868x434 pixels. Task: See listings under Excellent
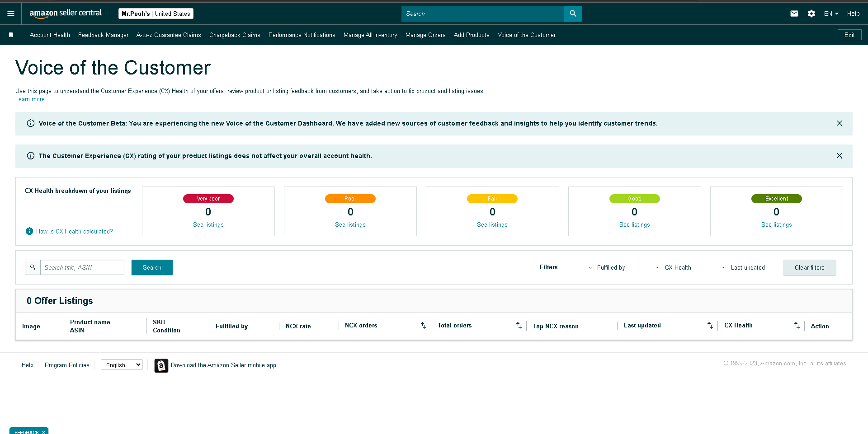(x=777, y=224)
